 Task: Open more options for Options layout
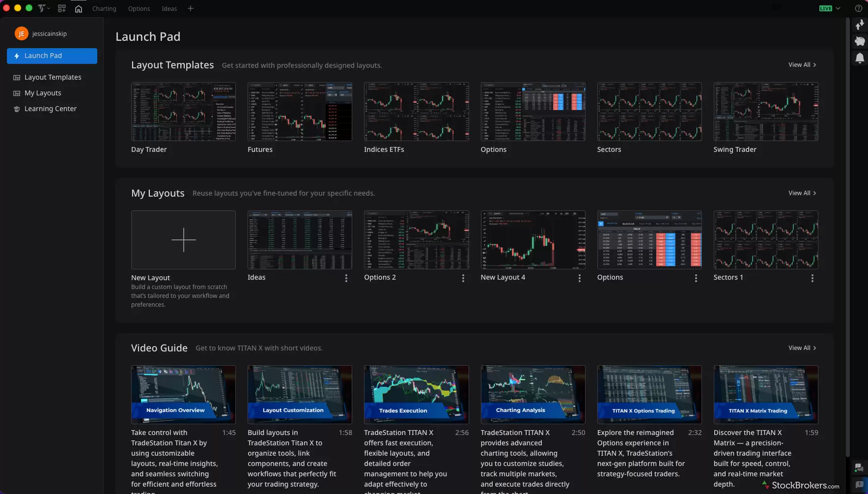tap(696, 278)
